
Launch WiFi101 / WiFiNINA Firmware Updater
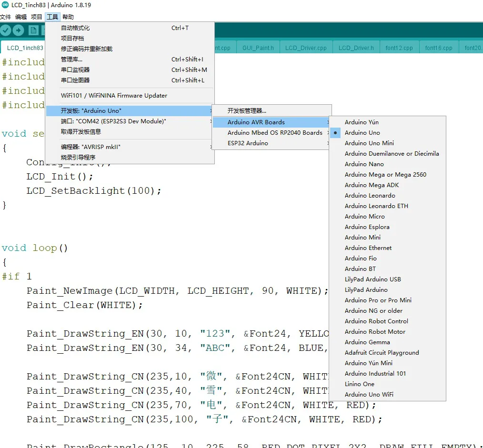130,96
